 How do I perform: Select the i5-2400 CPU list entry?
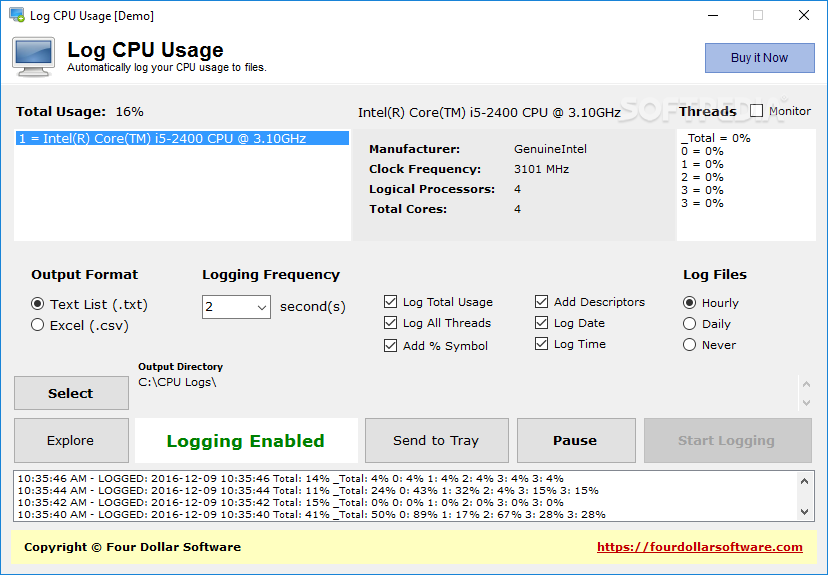182,138
